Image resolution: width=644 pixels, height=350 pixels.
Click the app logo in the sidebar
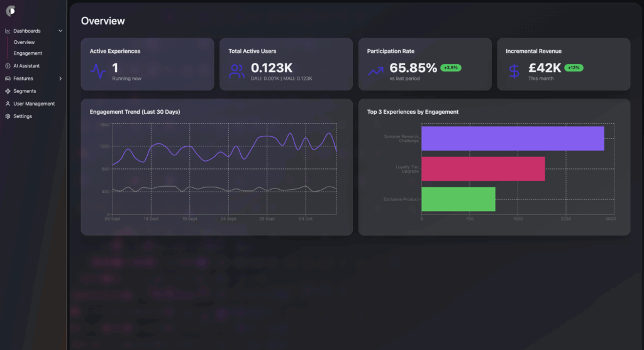[x=11, y=11]
